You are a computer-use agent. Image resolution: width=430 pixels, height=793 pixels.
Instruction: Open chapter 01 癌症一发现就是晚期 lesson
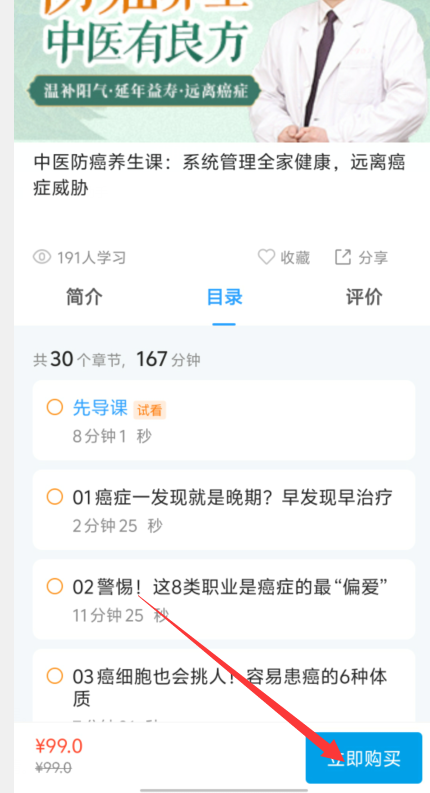(x=224, y=509)
